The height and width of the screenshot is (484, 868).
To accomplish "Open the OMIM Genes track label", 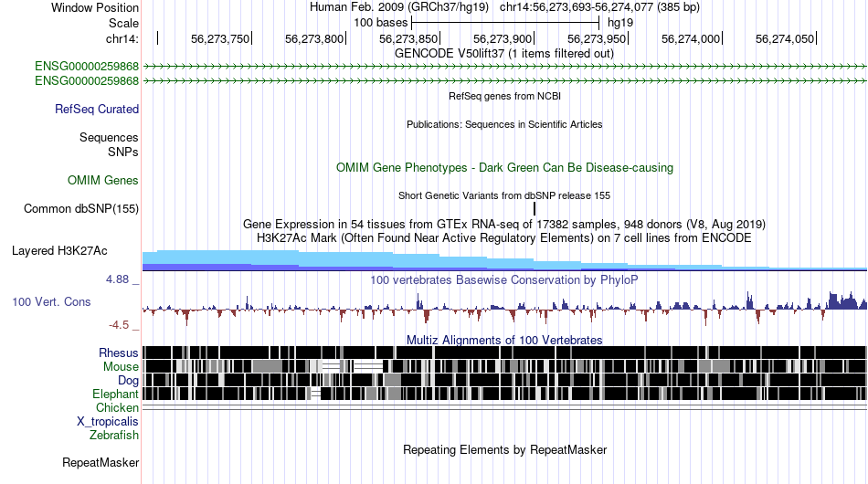I will click(103, 180).
